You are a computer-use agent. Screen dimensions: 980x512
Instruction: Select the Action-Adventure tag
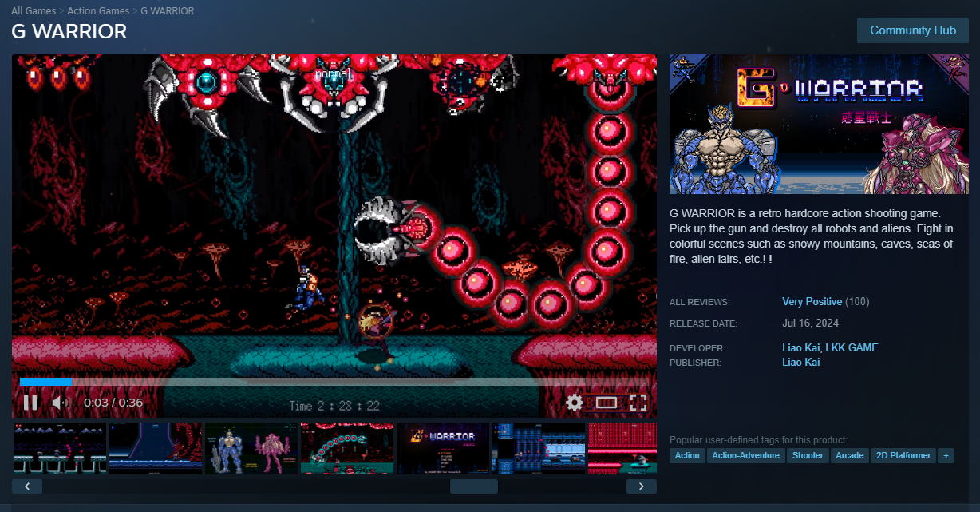tap(746, 456)
